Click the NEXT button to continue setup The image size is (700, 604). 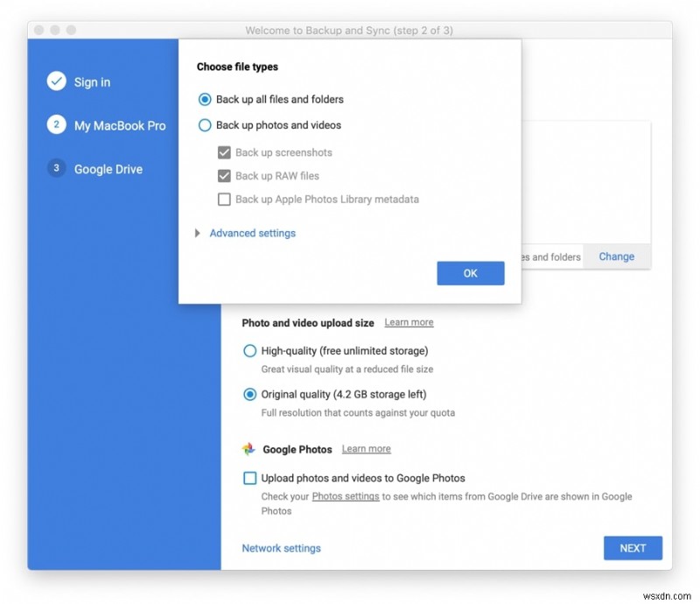coord(633,548)
